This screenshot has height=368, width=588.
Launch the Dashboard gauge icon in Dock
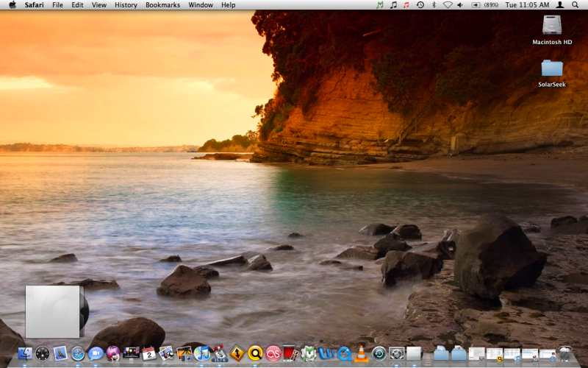pos(43,353)
